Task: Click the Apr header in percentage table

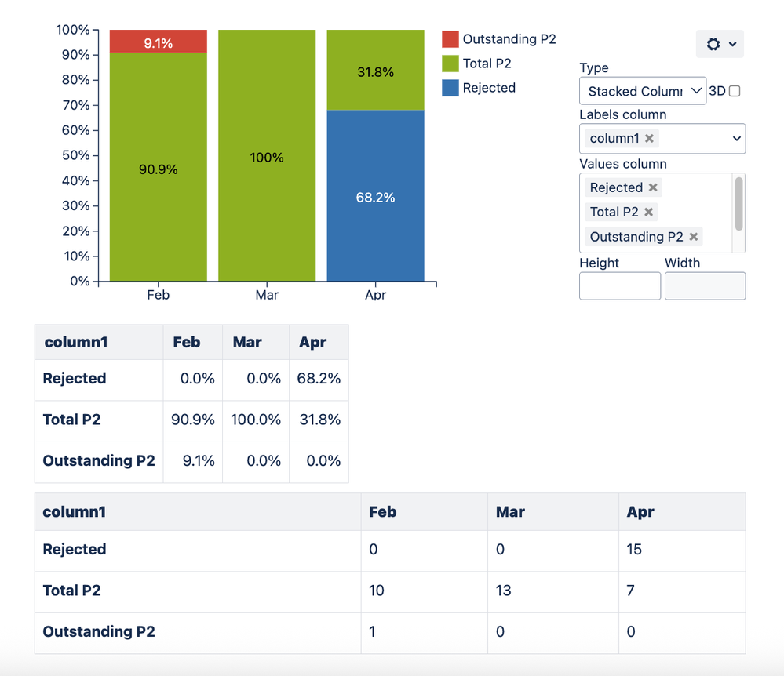Action: tap(312, 343)
